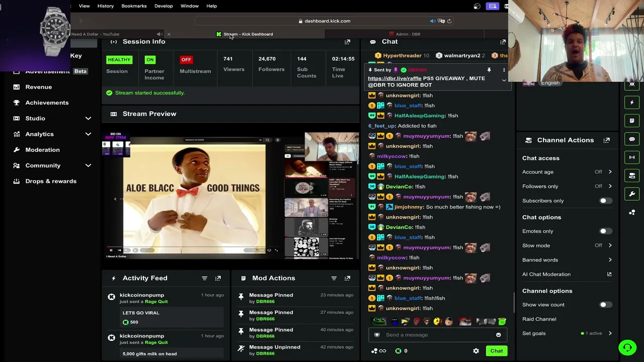Open the View menu
The width and height of the screenshot is (644, 362).
pos(84,6)
